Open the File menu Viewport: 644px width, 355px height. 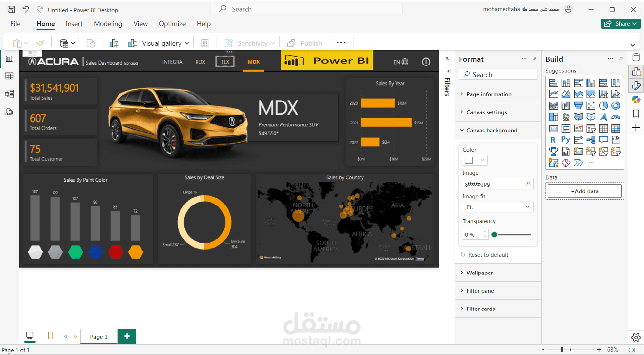coord(15,24)
